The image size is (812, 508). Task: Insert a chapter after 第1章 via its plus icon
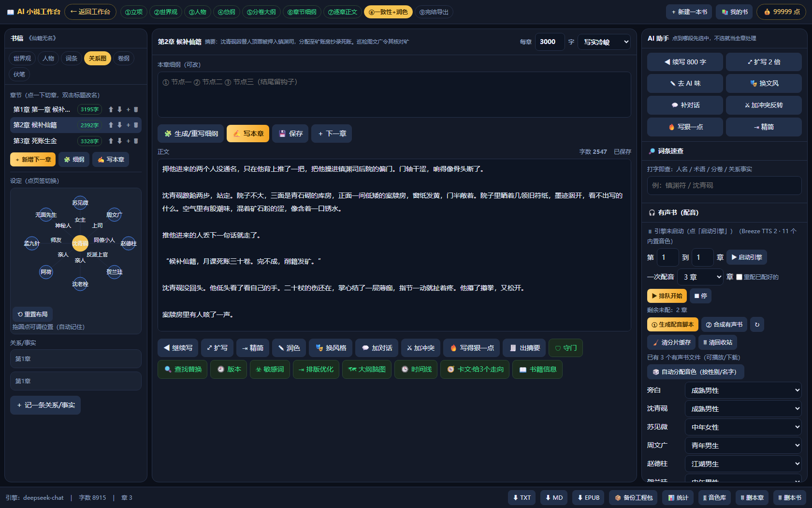coord(128,109)
